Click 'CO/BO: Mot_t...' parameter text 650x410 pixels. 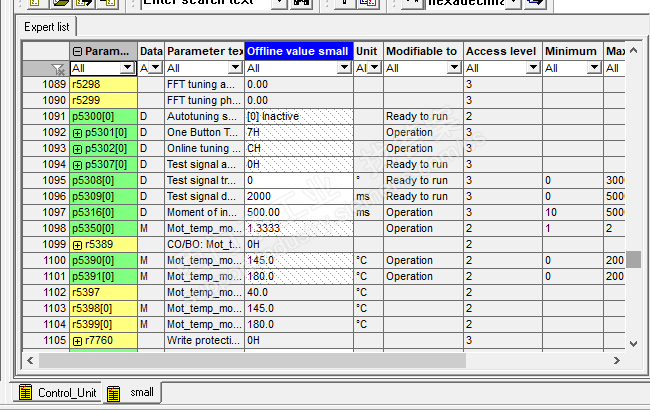tap(204, 245)
